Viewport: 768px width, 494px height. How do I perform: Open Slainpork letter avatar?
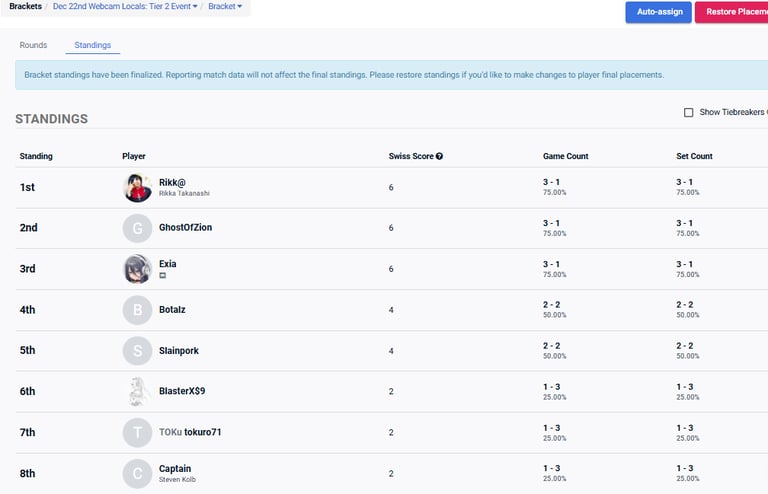click(137, 351)
